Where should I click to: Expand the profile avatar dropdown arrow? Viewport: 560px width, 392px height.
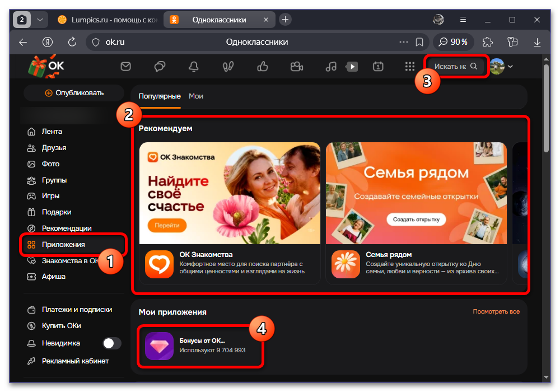(x=510, y=67)
